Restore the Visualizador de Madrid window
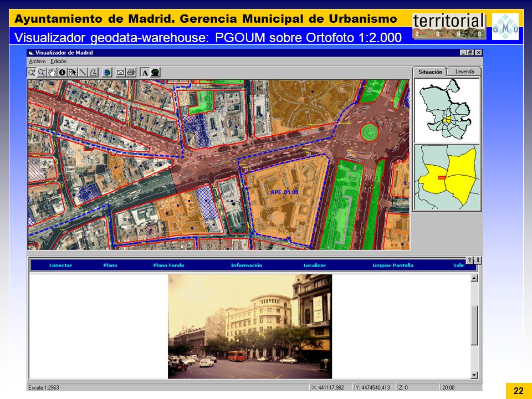532x399 pixels. pyautogui.click(x=470, y=53)
